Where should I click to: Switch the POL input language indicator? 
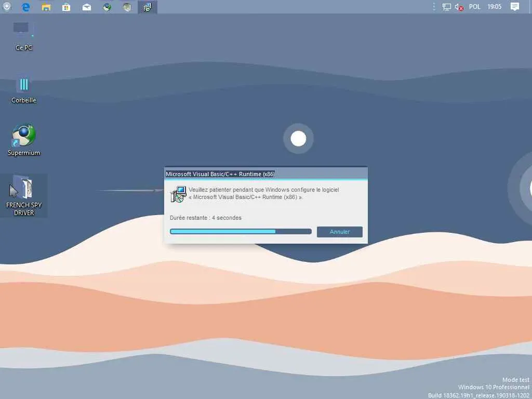coord(475,7)
